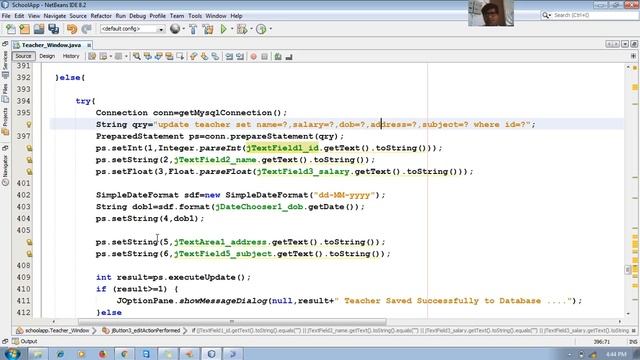
Task: Toggle Rectangular Selection mode
Action: [x=180, y=56]
